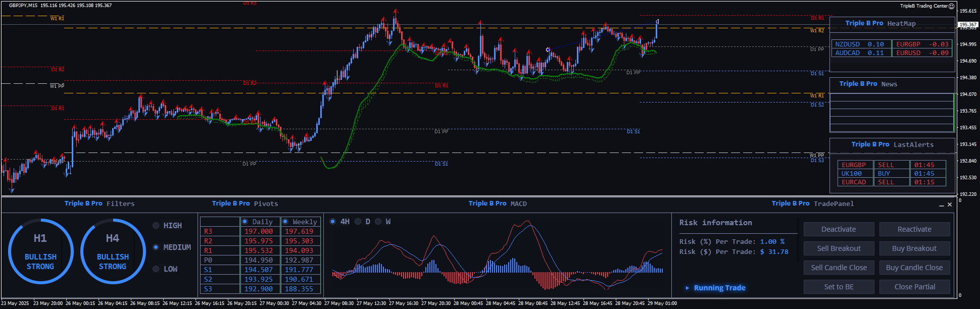Select the LOW filter radio button

tap(156, 269)
